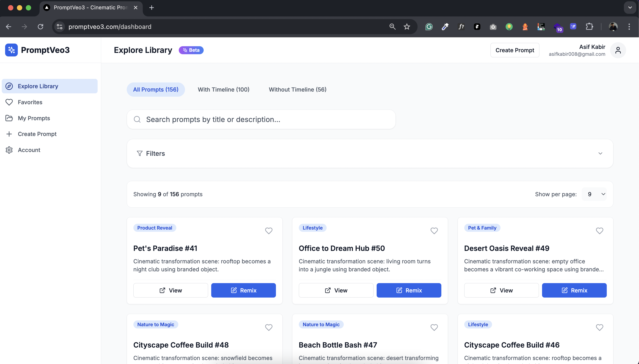The image size is (639, 364).
Task: Click the zoom magnifier icon in address bar
Action: (392, 26)
